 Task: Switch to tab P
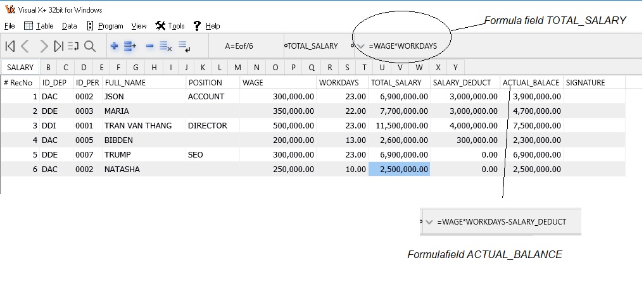click(293, 67)
